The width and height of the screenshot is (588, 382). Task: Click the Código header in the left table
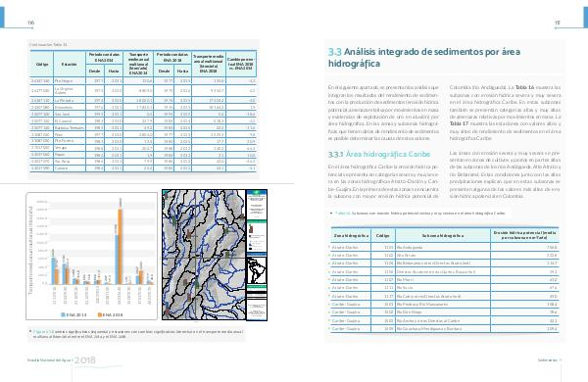42,64
